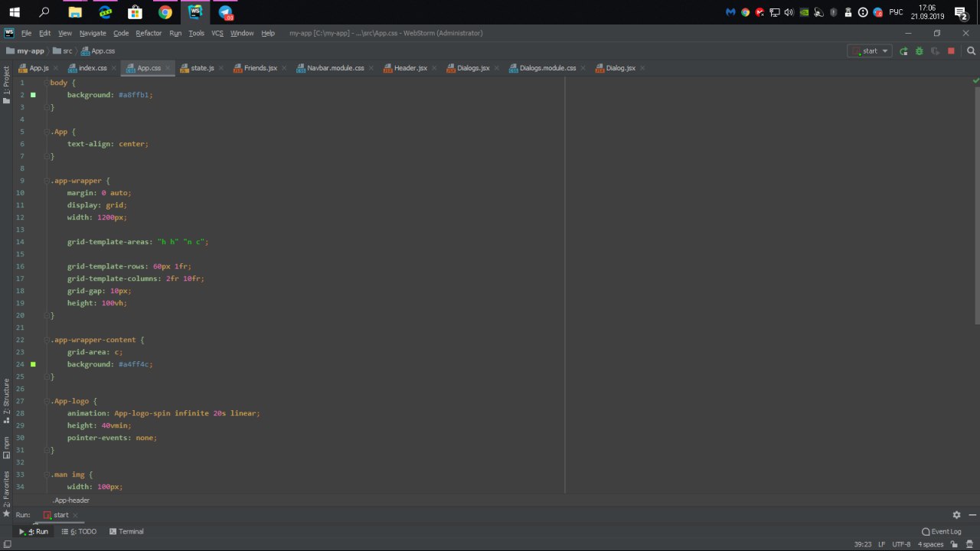Hide the Run tool window
980x551 pixels.
pos(972,515)
